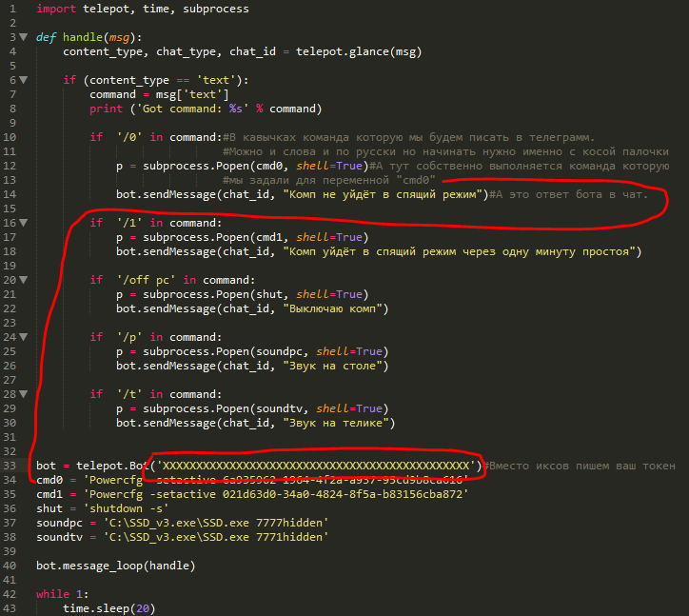
Task: Place cursor on subprocess in the import line
Action: [216, 9]
